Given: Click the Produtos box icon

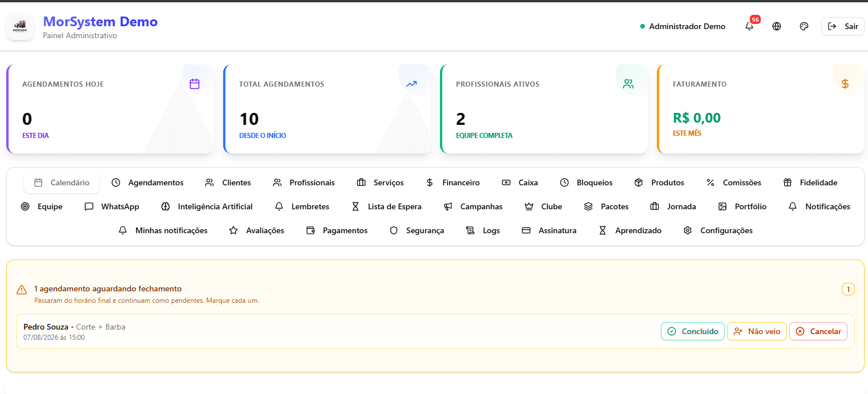Looking at the screenshot, I should (x=639, y=182).
